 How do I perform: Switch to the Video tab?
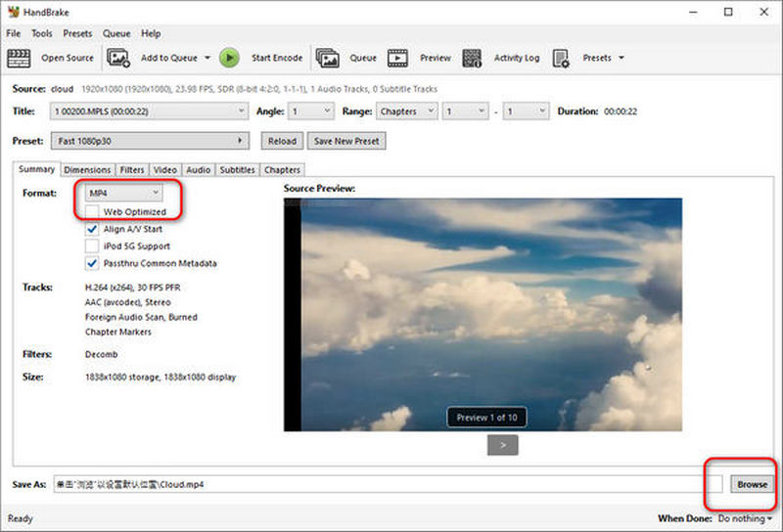pos(165,170)
